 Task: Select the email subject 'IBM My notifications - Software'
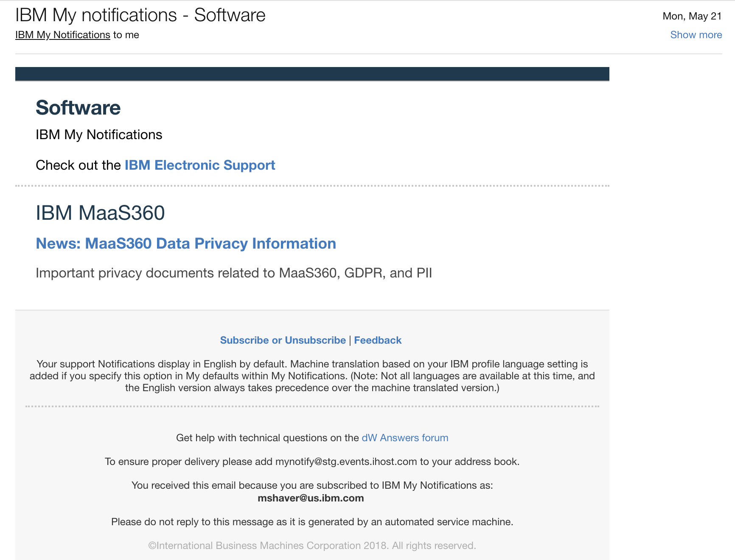tap(140, 15)
